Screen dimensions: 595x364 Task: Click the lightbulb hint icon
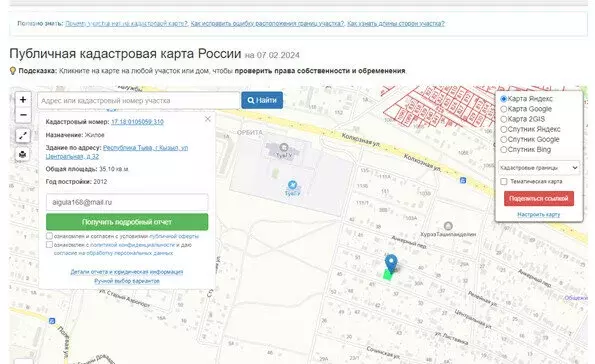click(x=13, y=71)
